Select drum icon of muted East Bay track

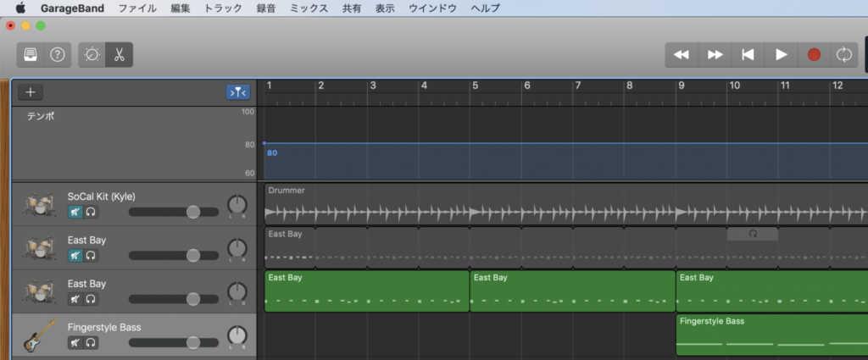tap(39, 247)
